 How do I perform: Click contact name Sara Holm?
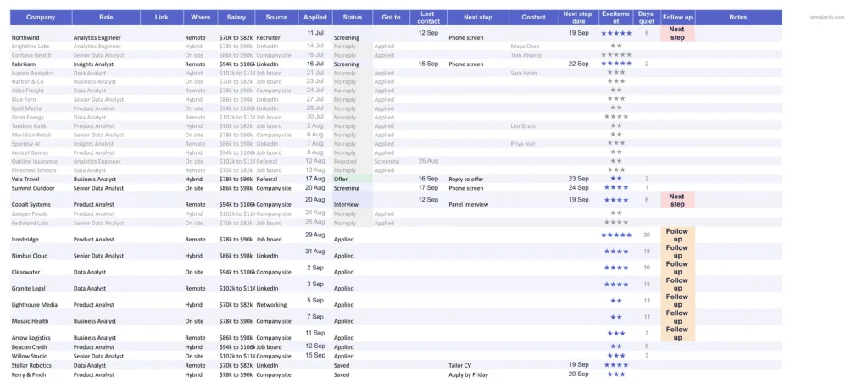click(523, 73)
